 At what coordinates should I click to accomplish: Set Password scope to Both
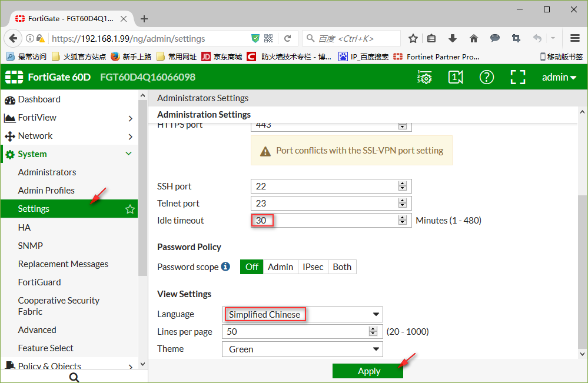[x=342, y=267]
